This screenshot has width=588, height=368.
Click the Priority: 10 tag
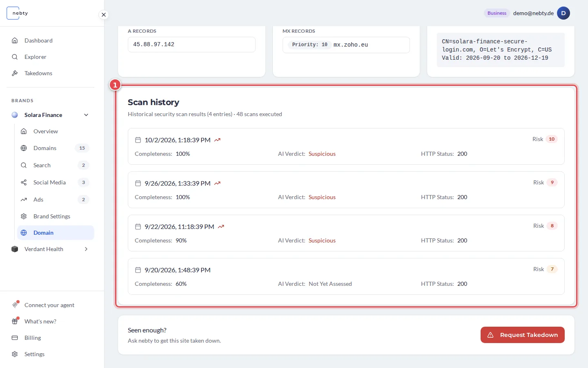(x=310, y=45)
